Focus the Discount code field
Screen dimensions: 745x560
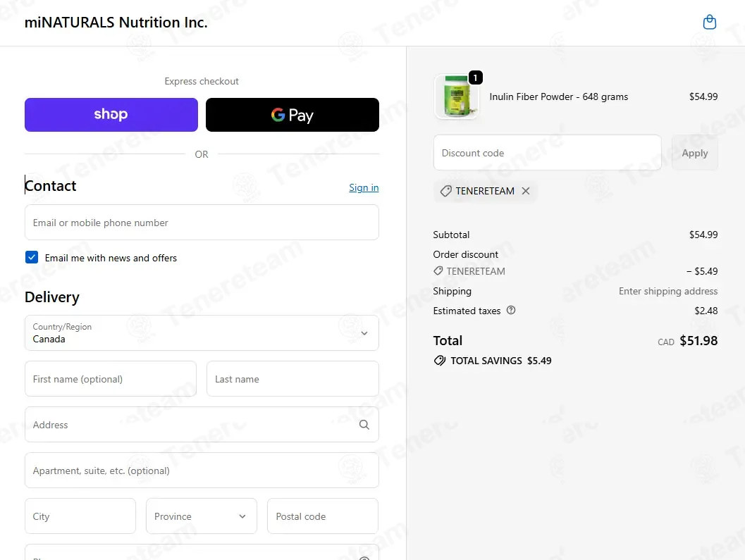tap(548, 153)
